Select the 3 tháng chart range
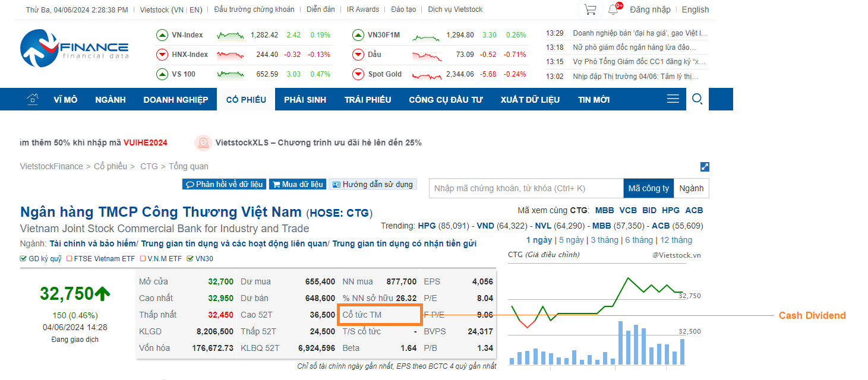 pyautogui.click(x=605, y=240)
